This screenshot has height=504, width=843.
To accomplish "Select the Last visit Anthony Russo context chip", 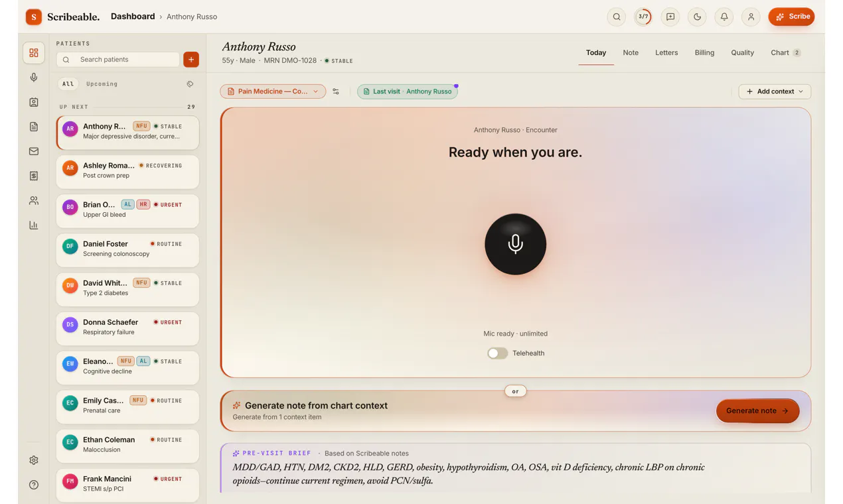I will point(408,92).
